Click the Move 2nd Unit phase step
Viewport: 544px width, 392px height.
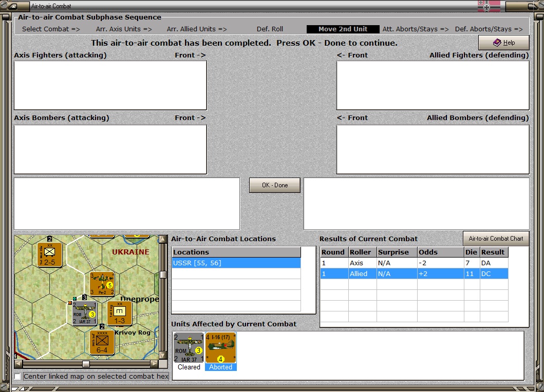(343, 29)
